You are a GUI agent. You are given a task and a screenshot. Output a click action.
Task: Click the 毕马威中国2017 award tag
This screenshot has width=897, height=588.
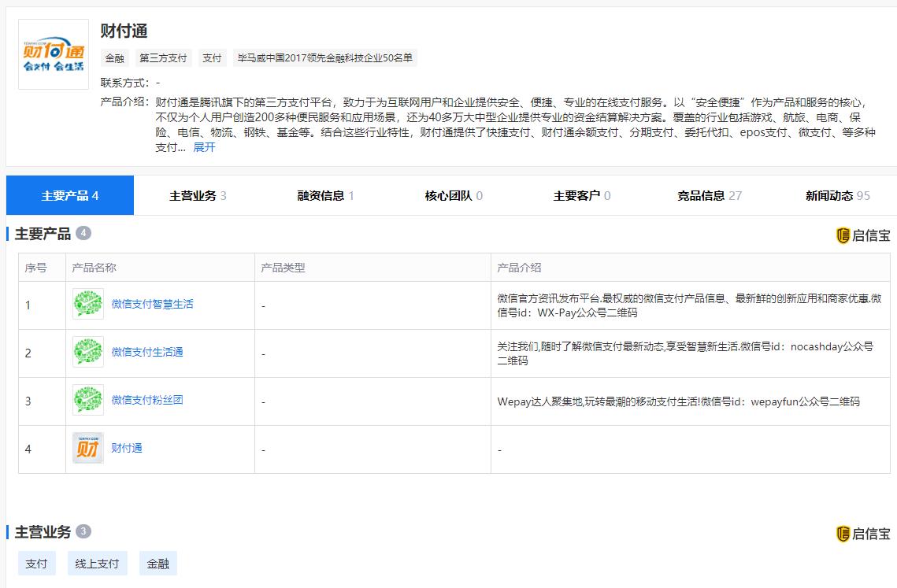(x=325, y=57)
